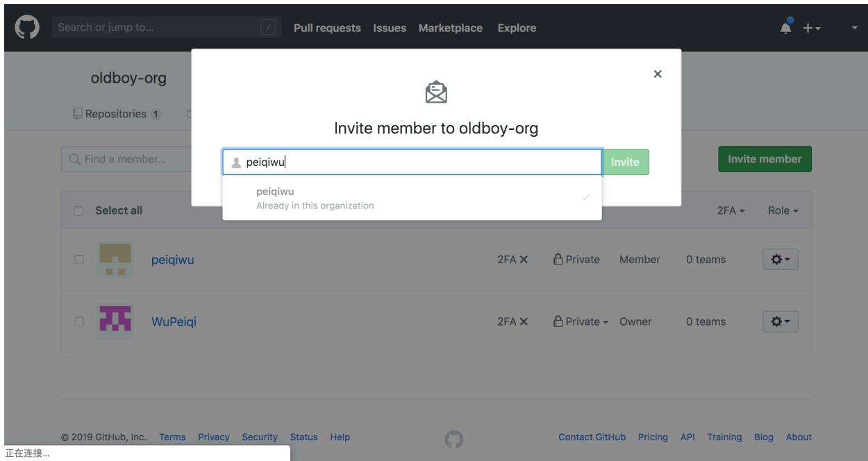The width and height of the screenshot is (868, 461).
Task: Open the Privacy footer link
Action: 213,437
